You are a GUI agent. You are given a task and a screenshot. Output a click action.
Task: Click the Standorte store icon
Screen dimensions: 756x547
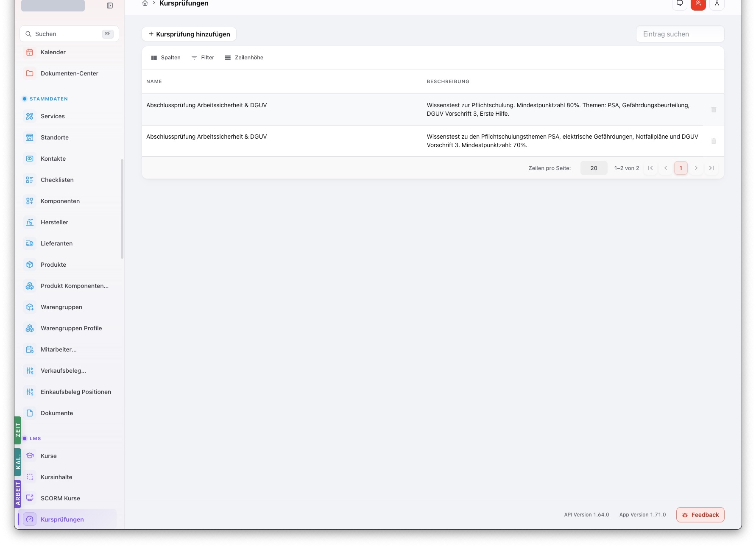[x=30, y=137]
